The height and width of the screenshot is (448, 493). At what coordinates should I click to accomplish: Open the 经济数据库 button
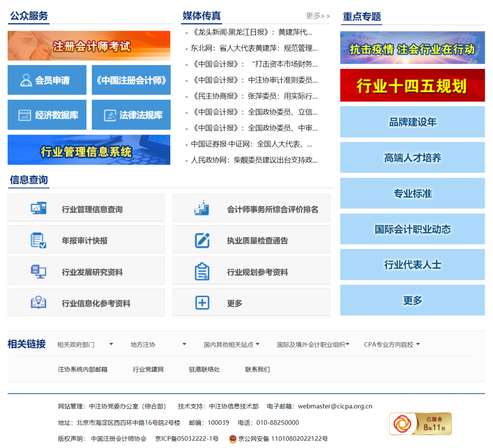(47, 115)
